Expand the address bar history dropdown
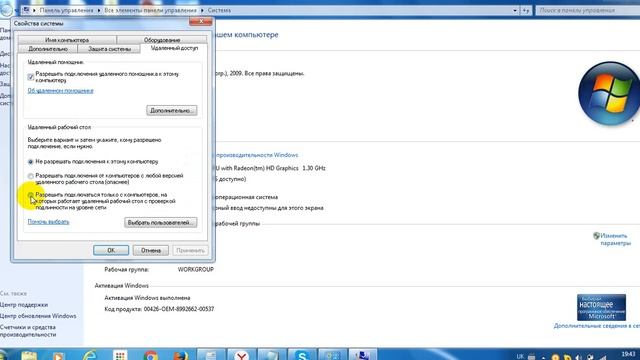Image resolution: width=640 pixels, height=360 pixels. (515, 10)
